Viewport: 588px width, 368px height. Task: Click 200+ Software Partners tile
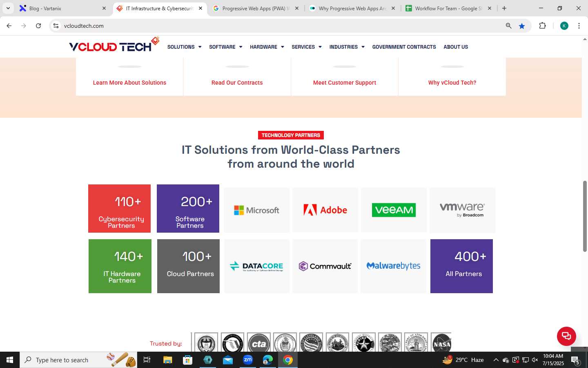tap(188, 209)
